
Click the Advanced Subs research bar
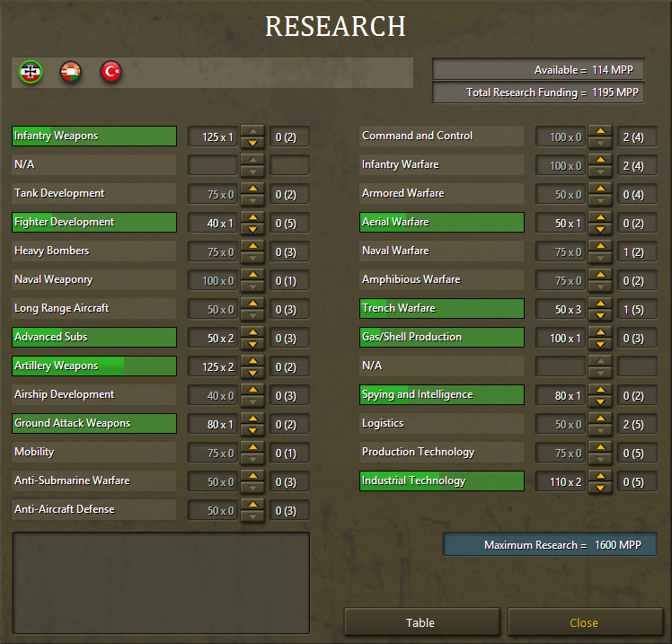click(x=94, y=337)
